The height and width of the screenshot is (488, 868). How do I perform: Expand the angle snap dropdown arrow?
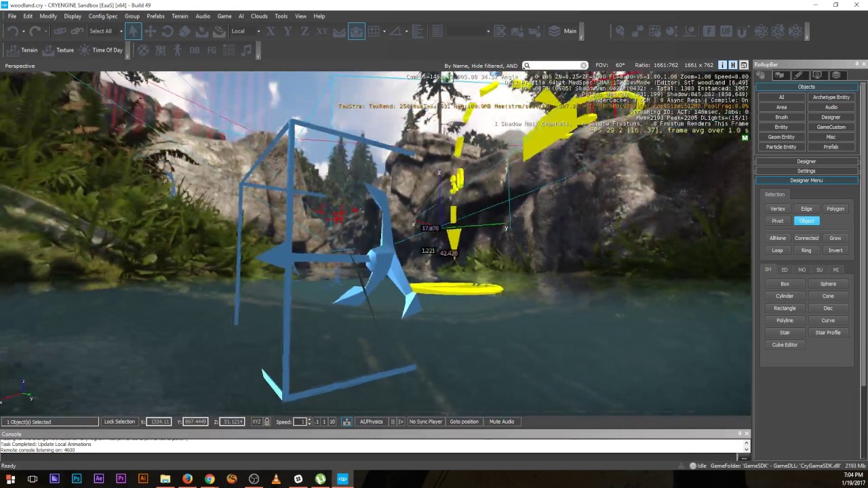coord(406,31)
